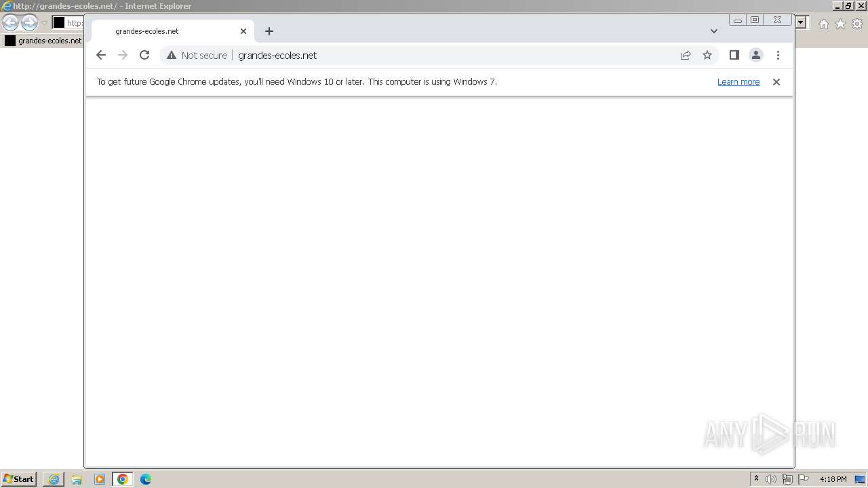
Task: Click Chrome's forward arrow
Action: [x=123, y=56]
